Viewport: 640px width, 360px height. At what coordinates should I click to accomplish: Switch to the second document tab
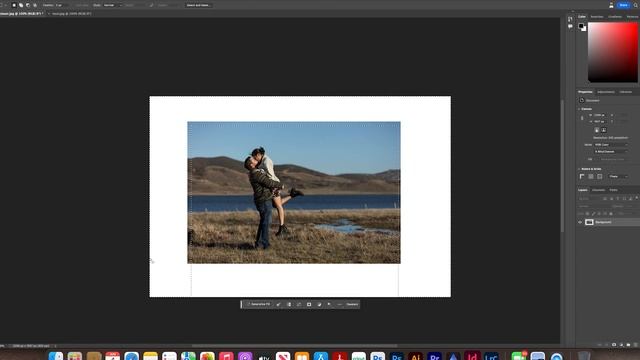point(71,13)
